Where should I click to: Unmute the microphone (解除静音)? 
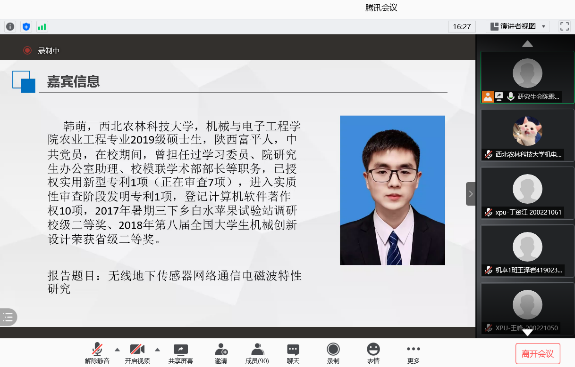tap(97, 353)
